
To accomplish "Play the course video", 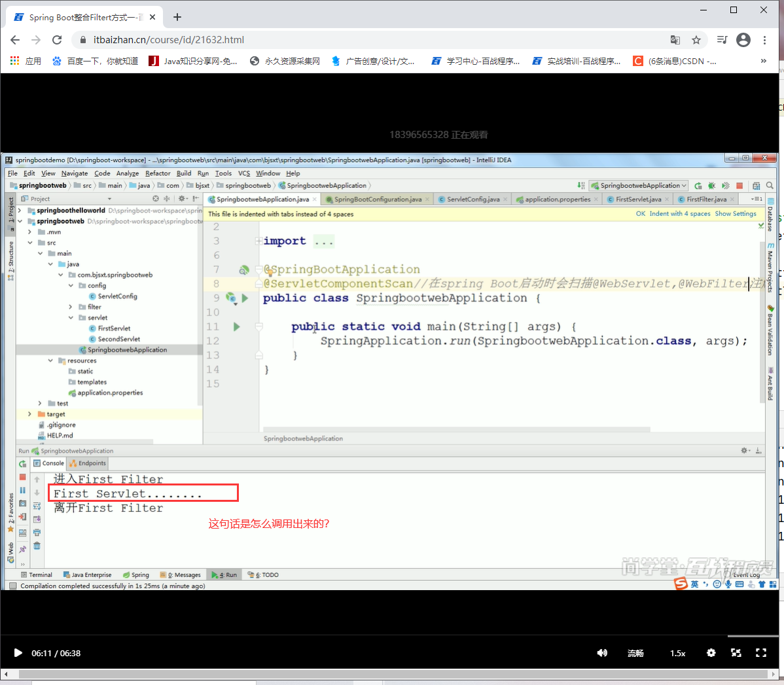I will click(18, 653).
